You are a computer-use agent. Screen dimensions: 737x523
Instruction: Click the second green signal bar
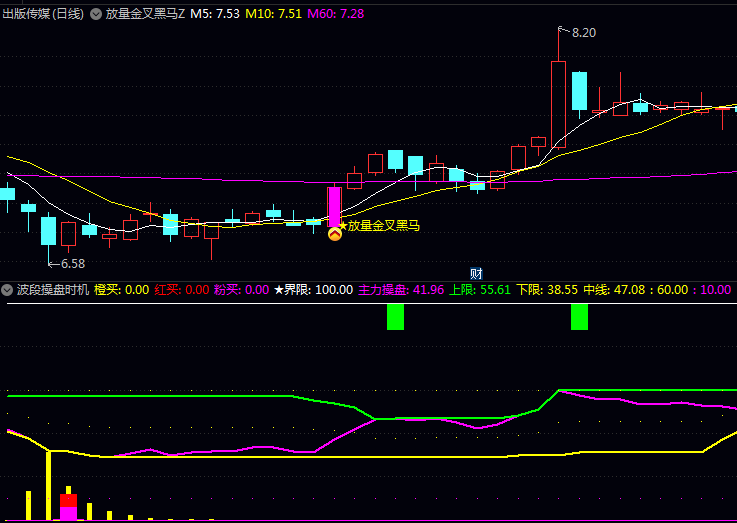coord(579,317)
